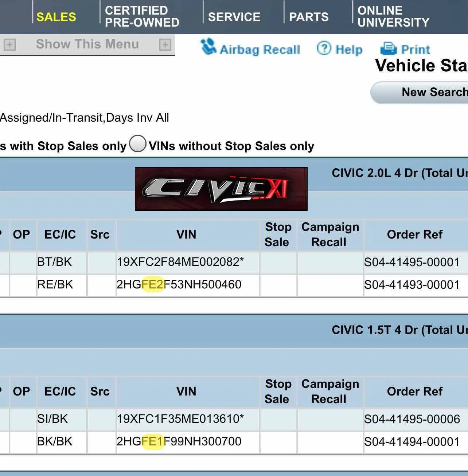Click the Help question mark icon
This screenshot has width=468, height=476.
[x=324, y=48]
